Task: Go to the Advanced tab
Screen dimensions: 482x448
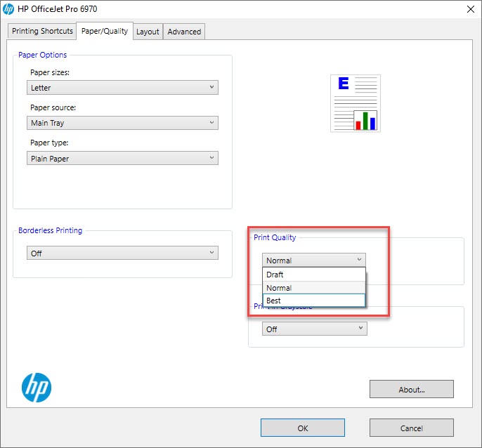Action: 184,32
